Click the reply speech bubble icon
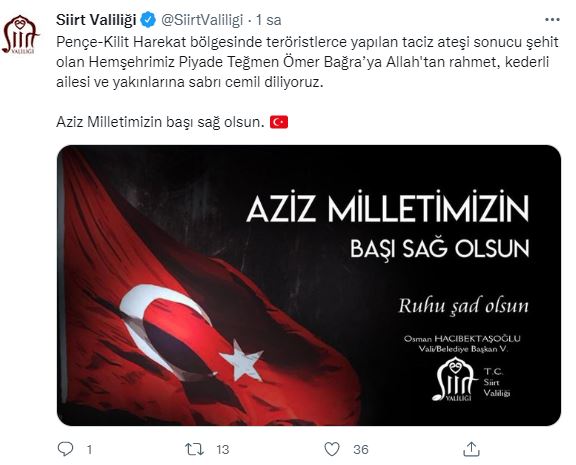 (66, 449)
